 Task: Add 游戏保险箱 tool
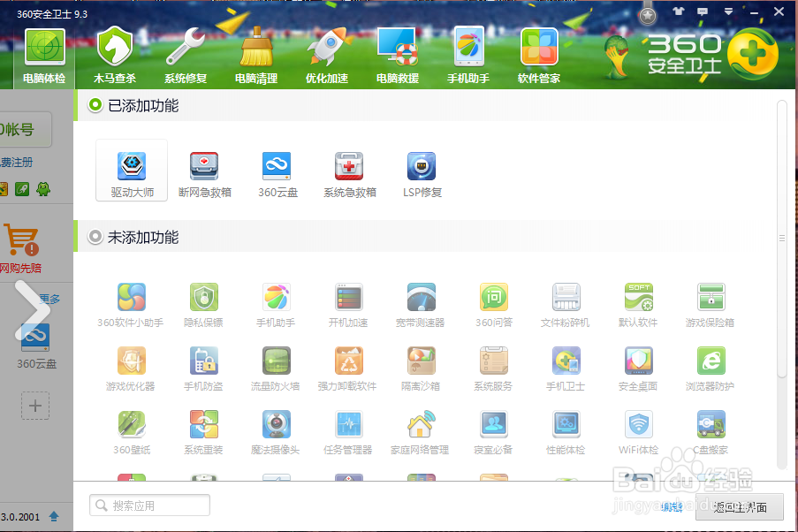pyautogui.click(x=711, y=305)
